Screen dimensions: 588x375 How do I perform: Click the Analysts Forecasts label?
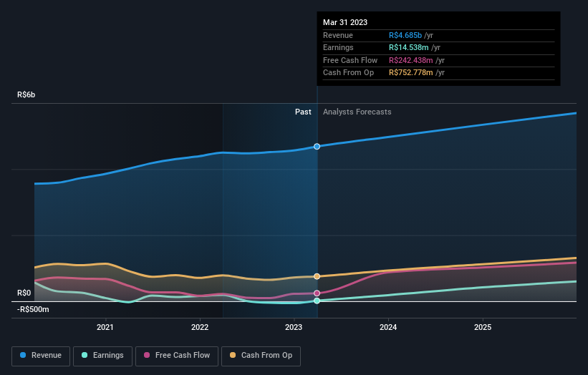tap(357, 112)
